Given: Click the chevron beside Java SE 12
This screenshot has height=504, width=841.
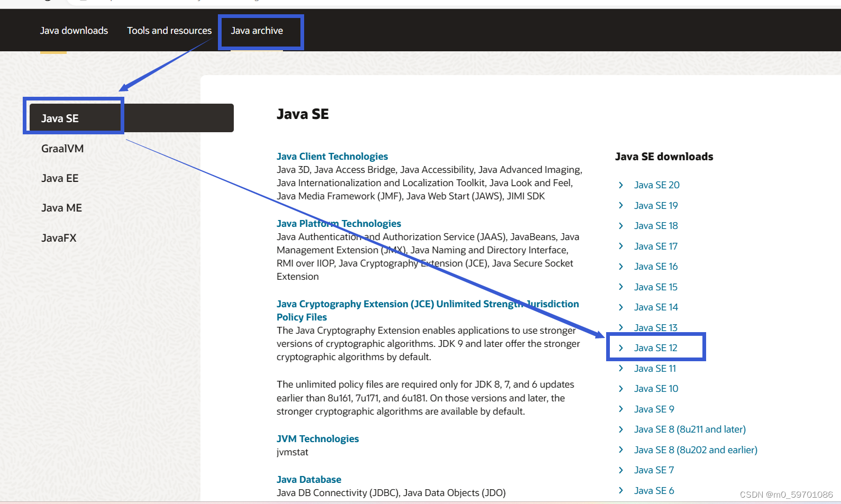Looking at the screenshot, I should 621,348.
